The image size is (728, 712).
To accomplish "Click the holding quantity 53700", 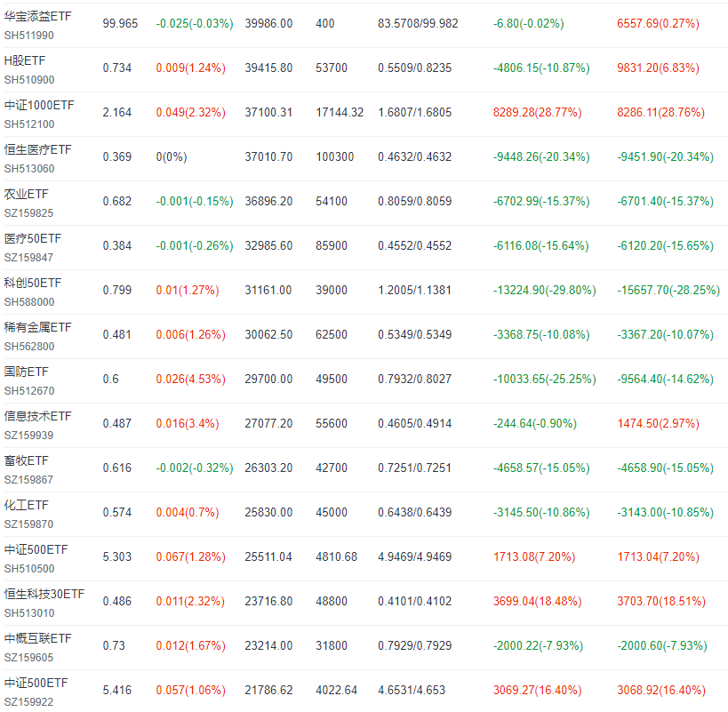I will tap(332, 68).
